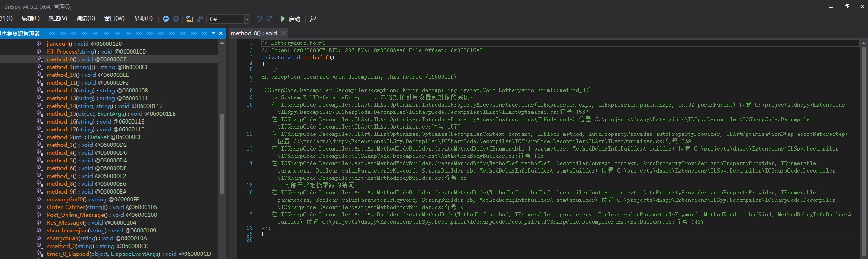Switch to the method_0() : void tab

tap(254, 33)
